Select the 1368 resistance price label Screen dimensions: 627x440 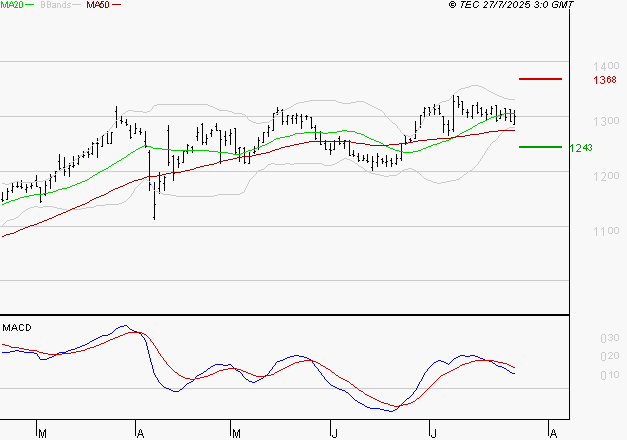[x=577, y=80]
